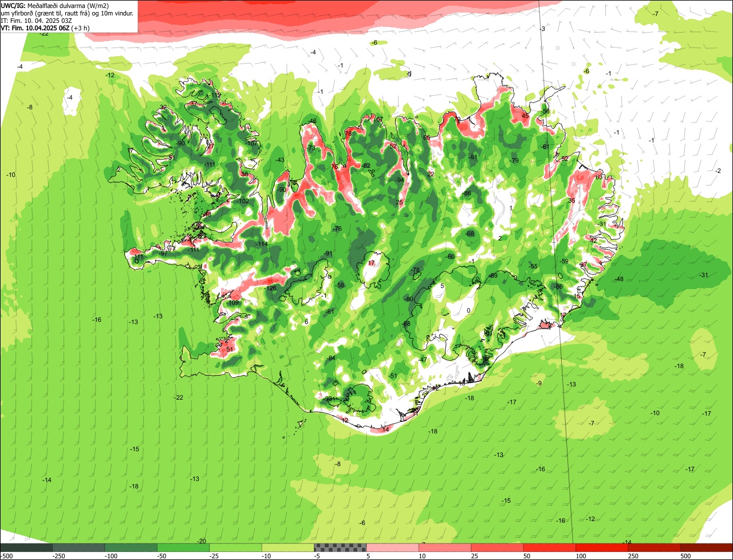Click the -250 to -100 legend swatch
733x560 pixels.
click(x=78, y=547)
